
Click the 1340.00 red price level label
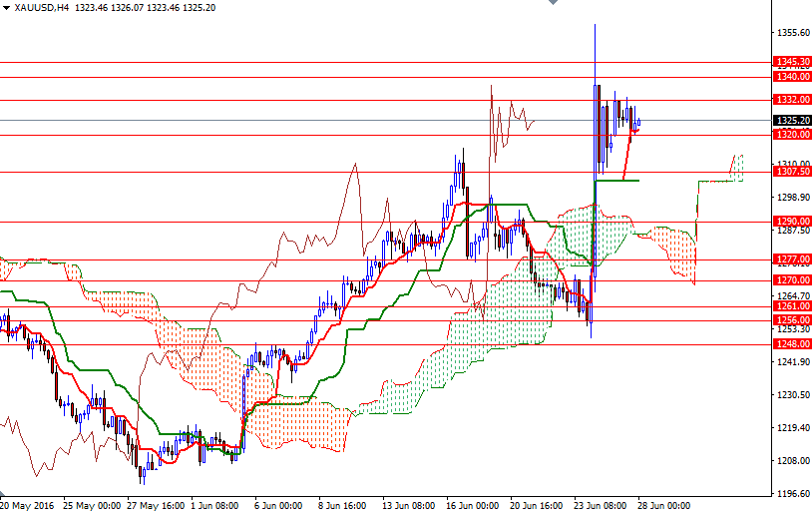click(x=791, y=76)
